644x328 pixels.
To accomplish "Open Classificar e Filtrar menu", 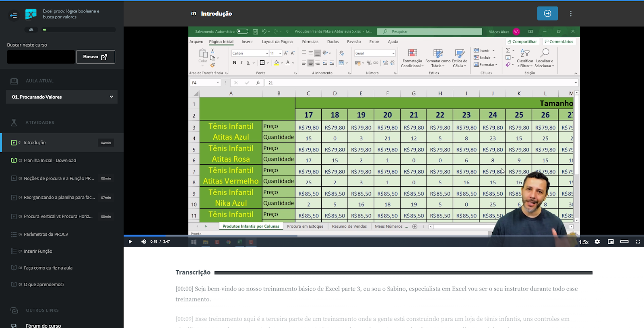I will 525,58.
